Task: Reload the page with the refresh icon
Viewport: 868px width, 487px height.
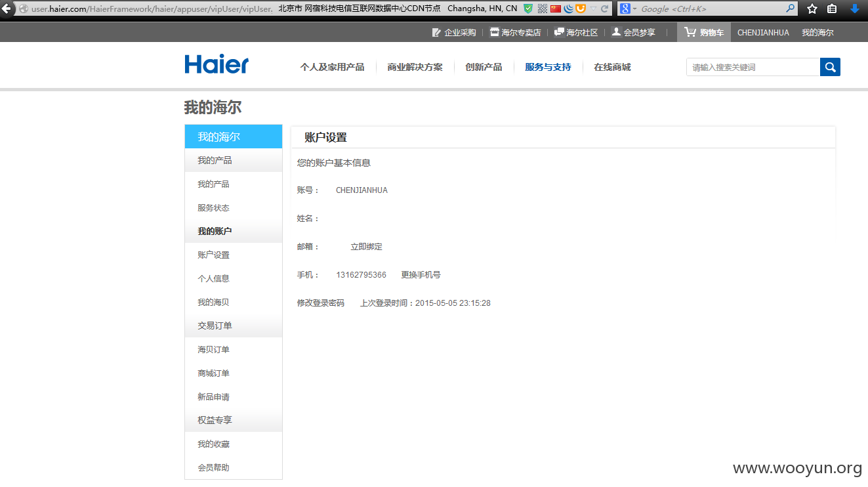Action: click(x=605, y=9)
